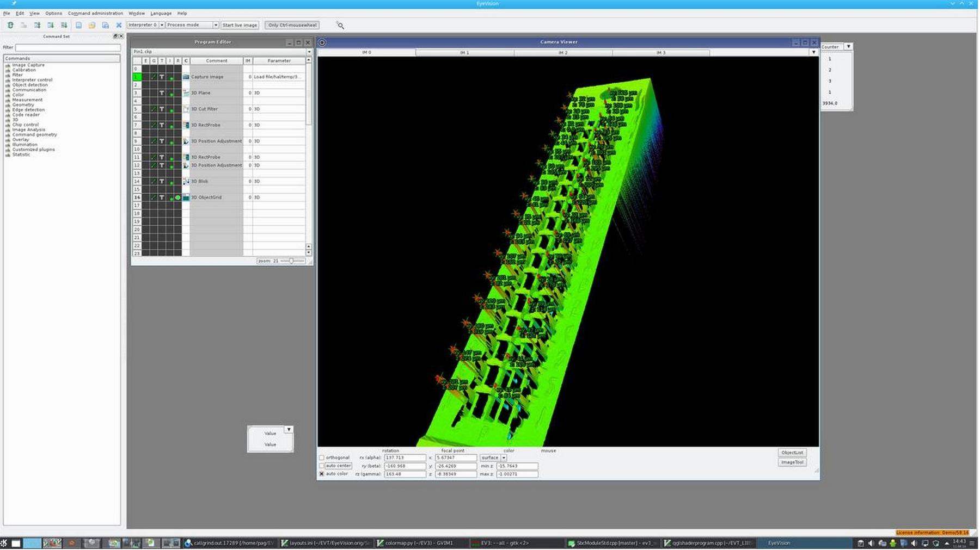Click the detach icon of Command Set panel
The height and width of the screenshot is (550, 980).
(115, 36)
